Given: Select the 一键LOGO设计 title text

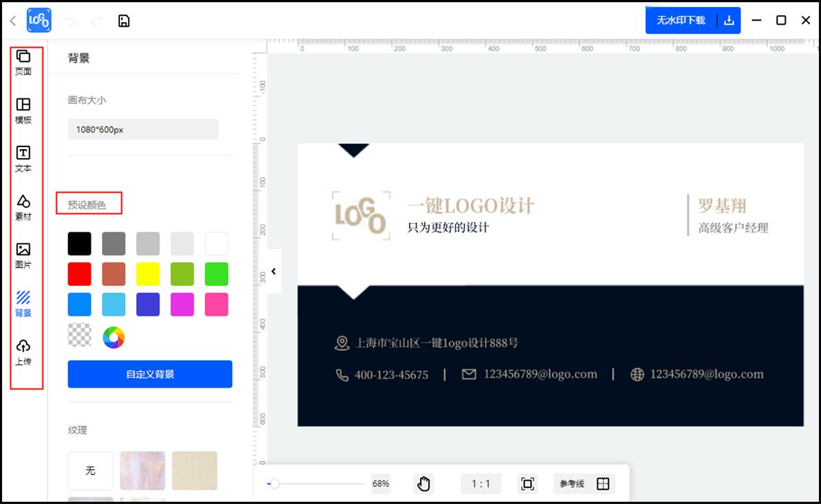Looking at the screenshot, I should (471, 205).
